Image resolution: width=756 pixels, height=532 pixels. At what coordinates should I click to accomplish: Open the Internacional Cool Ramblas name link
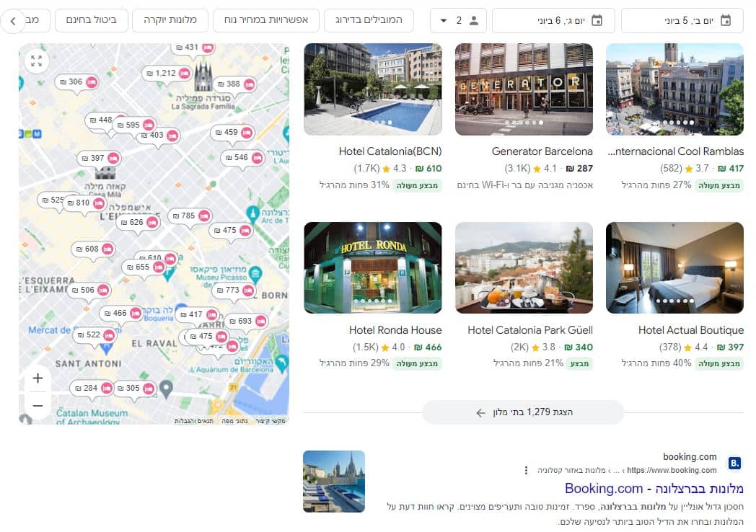coord(675,151)
